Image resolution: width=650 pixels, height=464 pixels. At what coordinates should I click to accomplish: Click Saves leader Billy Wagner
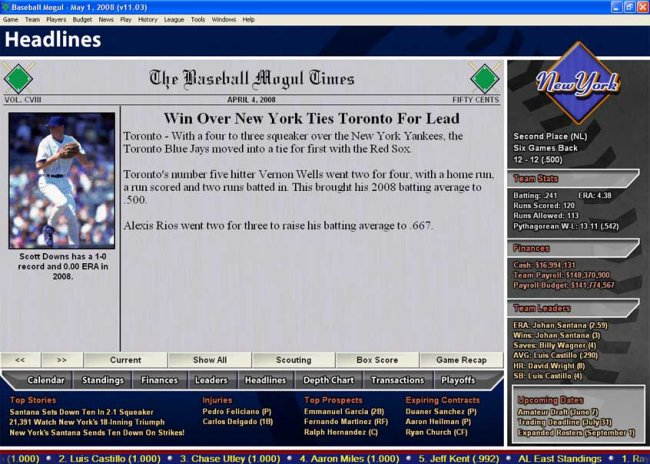click(555, 345)
